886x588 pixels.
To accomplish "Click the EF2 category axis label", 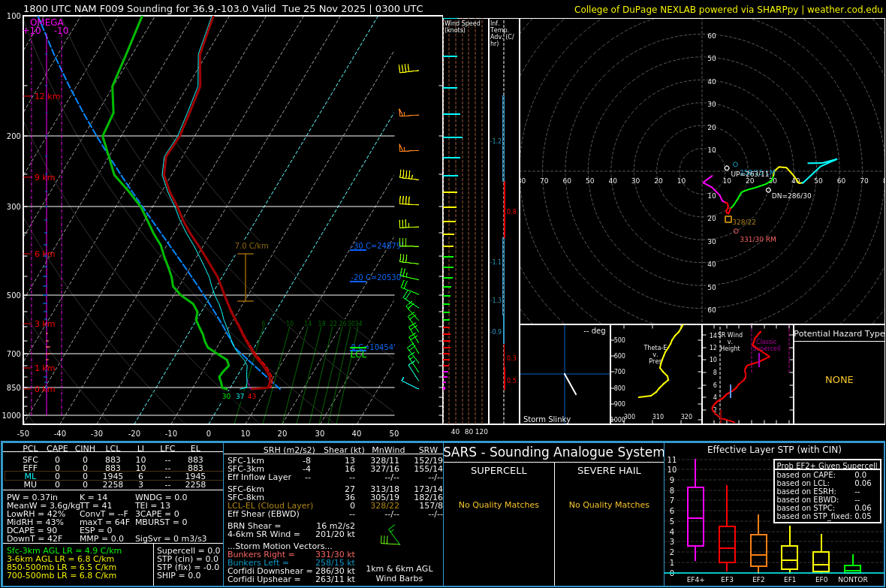I will (758, 580).
